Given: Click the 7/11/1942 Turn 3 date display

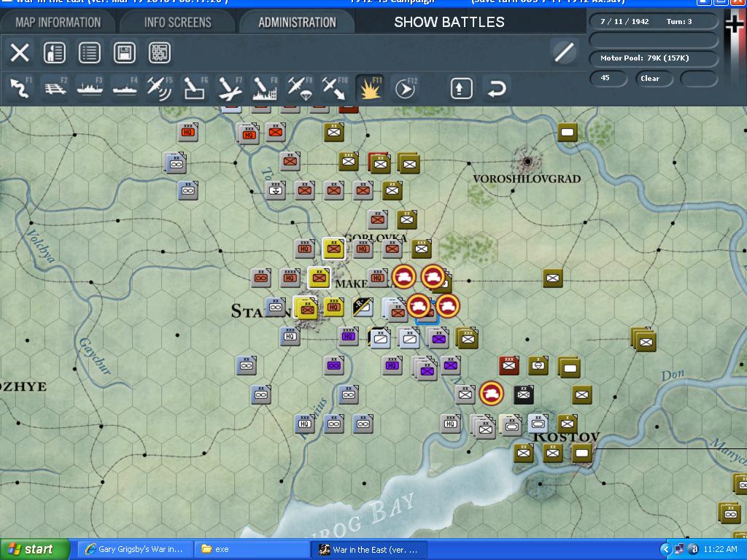Looking at the screenshot, I should click(x=654, y=21).
